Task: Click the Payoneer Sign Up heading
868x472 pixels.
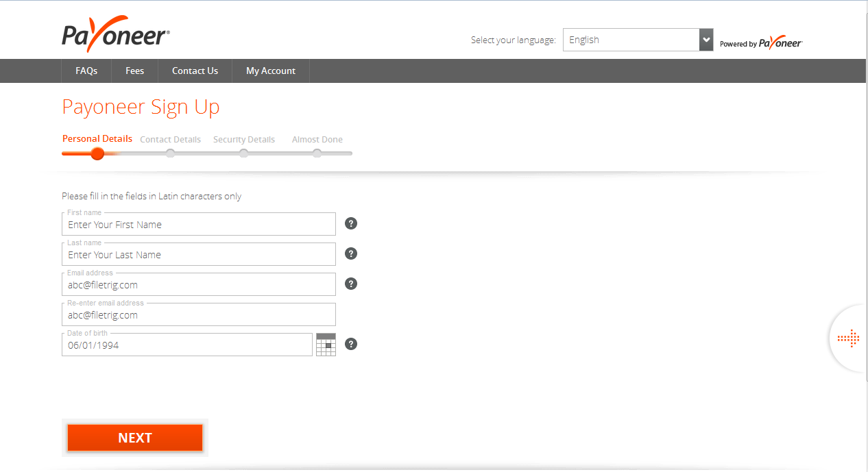Action: coord(141,108)
